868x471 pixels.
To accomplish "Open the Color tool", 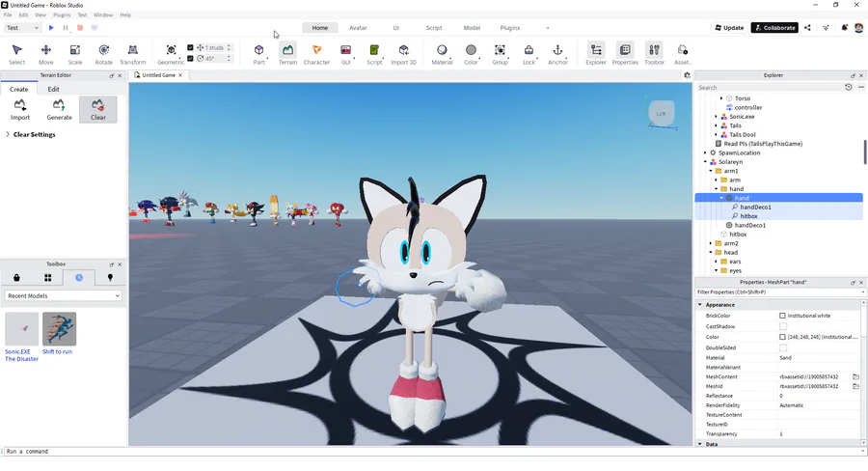I will [471, 54].
